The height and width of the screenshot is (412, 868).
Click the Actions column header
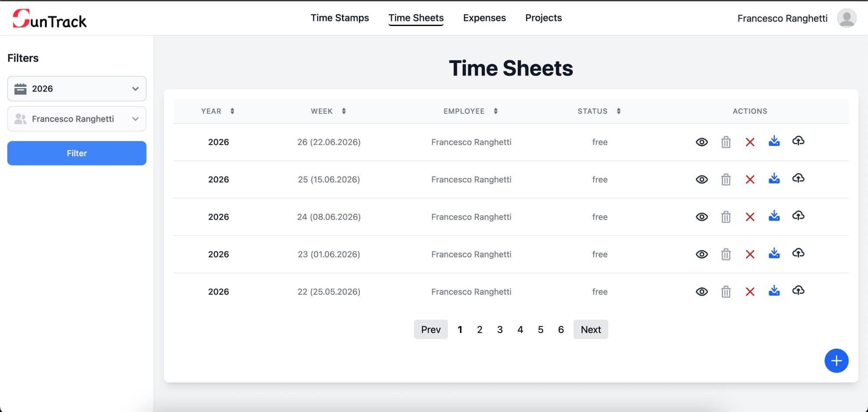pos(750,111)
